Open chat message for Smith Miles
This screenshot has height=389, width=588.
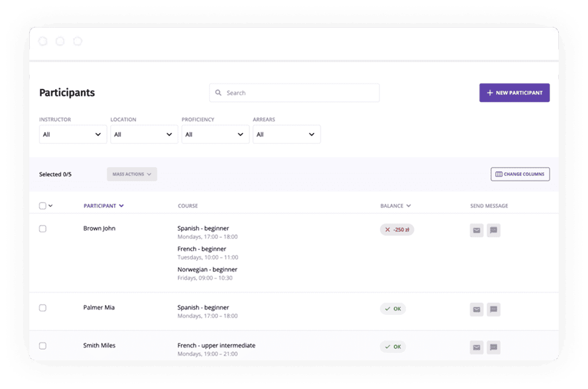[x=493, y=347]
